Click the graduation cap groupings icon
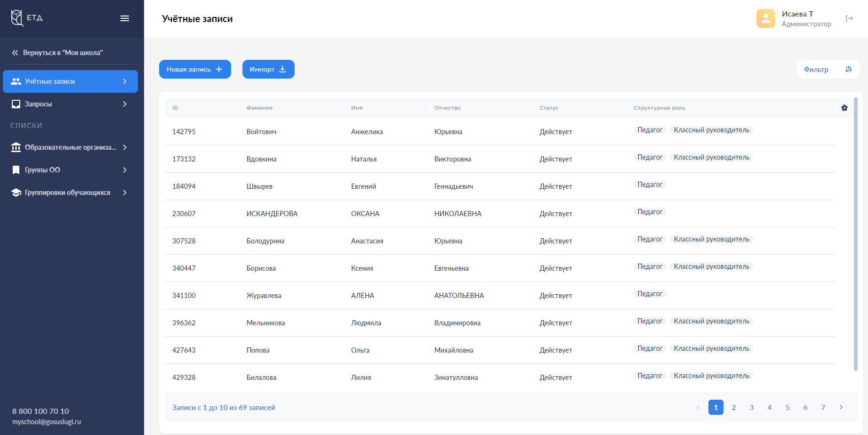The image size is (868, 435). point(16,193)
